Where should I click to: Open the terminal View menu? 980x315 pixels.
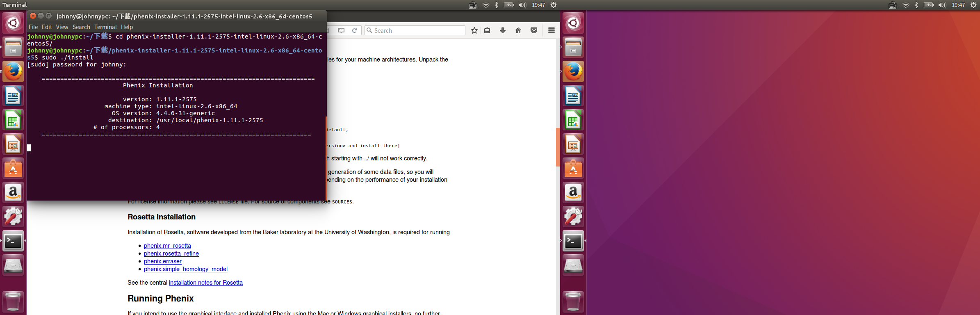pyautogui.click(x=62, y=27)
